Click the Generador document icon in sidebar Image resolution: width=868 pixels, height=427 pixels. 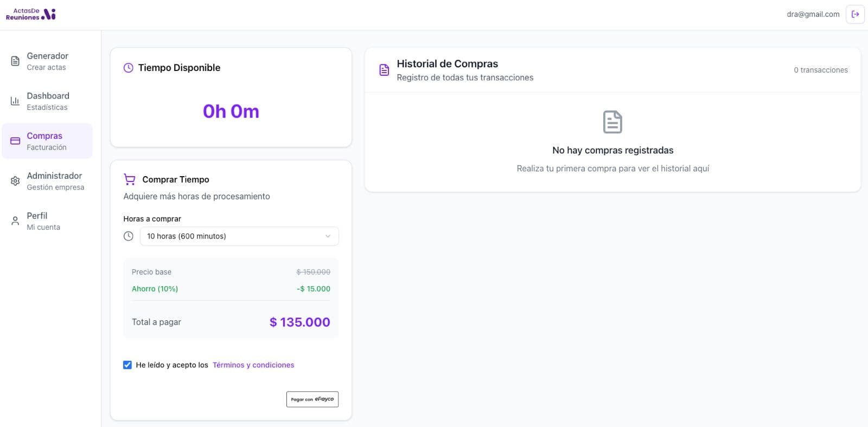15,61
